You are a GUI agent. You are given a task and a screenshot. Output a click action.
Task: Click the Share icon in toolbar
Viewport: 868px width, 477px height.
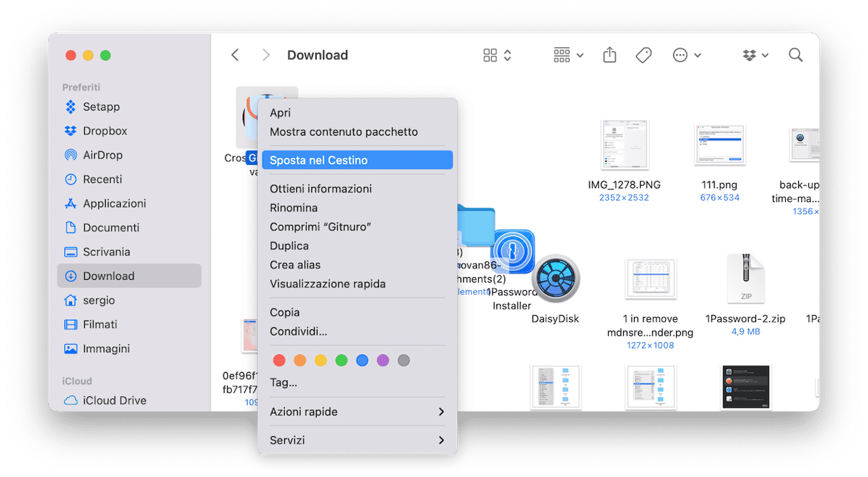point(610,55)
